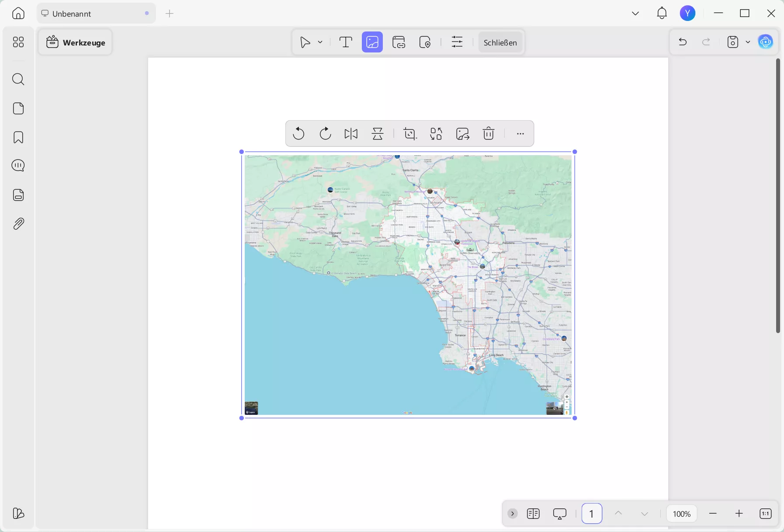Open the user account avatar Y
This screenshot has height=532, width=784.
click(688, 13)
